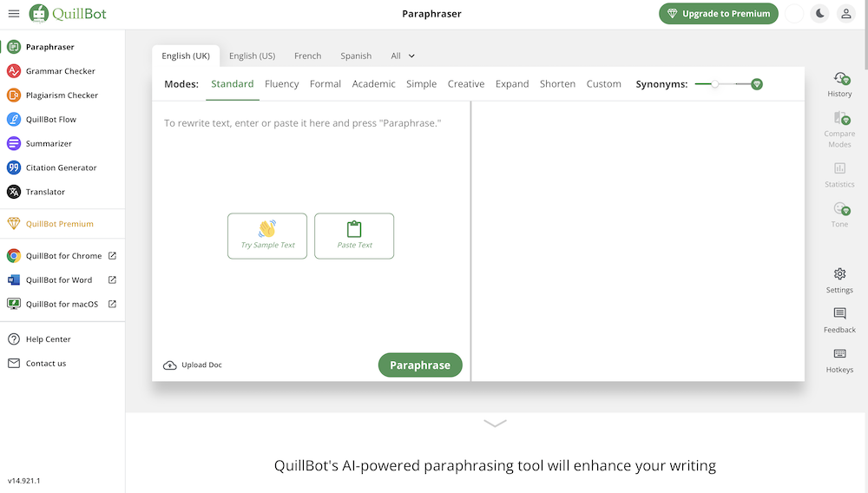Adjust the Synonyms slider
Viewport: 868px width, 493px height.
pyautogui.click(x=715, y=84)
